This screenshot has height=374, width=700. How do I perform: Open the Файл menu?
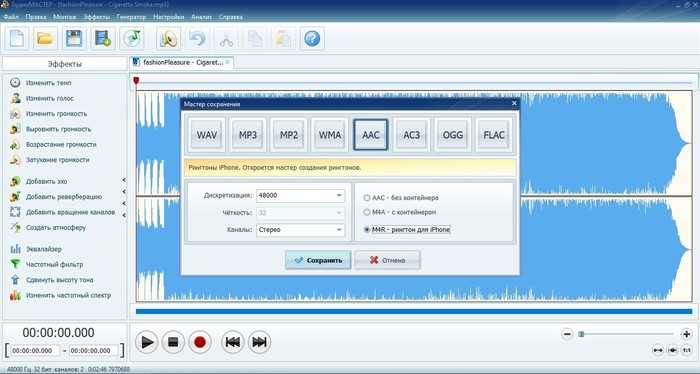pyautogui.click(x=11, y=17)
